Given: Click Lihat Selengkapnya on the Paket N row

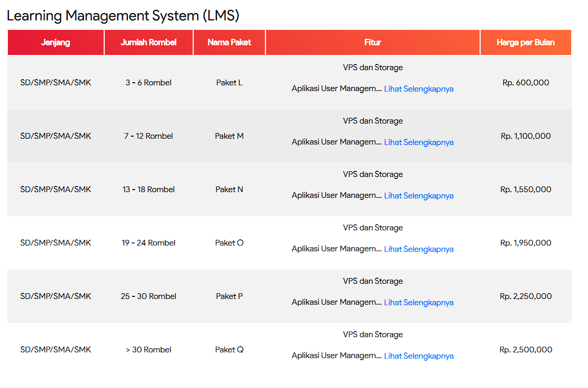Looking at the screenshot, I should tap(418, 195).
